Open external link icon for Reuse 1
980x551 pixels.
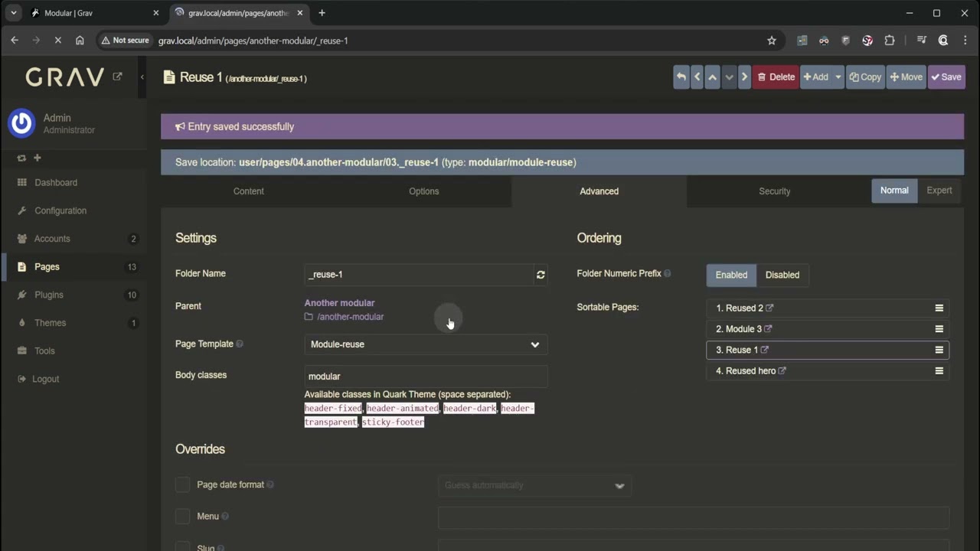pos(764,350)
